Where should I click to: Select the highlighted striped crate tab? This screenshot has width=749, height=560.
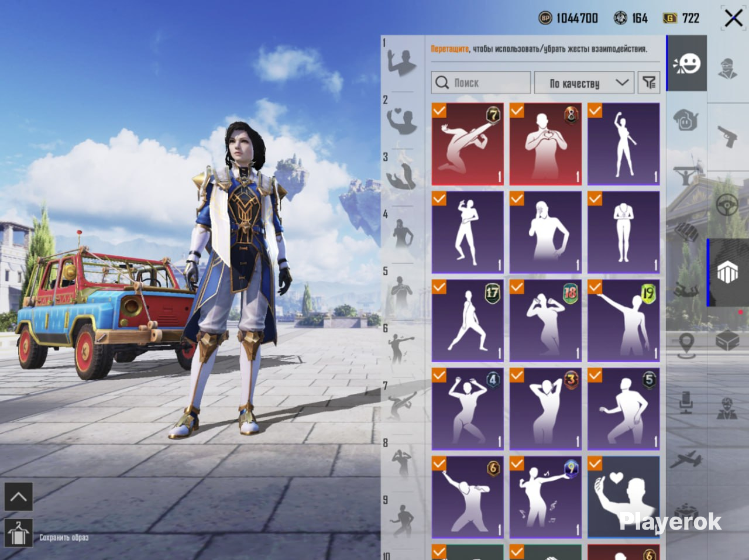tap(727, 273)
